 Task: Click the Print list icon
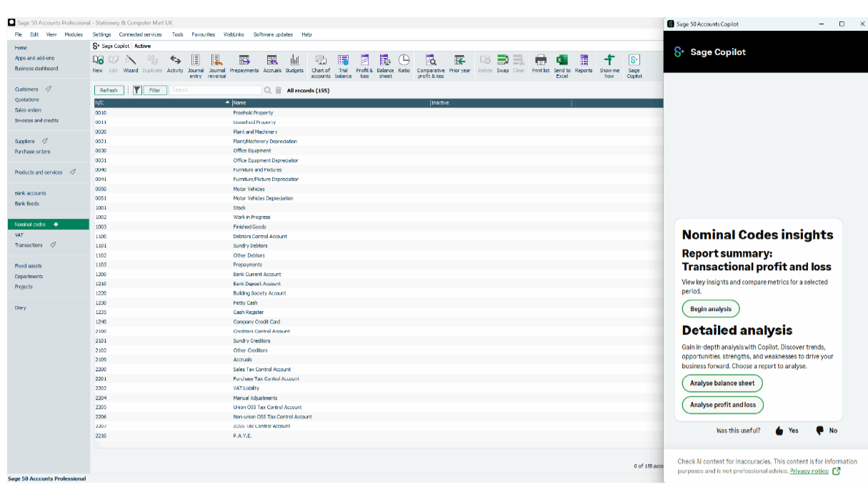(541, 63)
